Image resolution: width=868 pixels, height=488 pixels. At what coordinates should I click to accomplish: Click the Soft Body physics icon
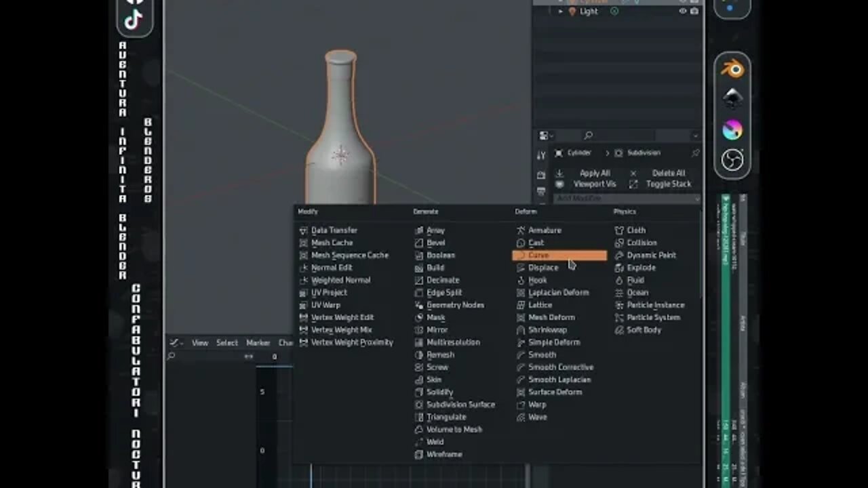pyautogui.click(x=619, y=330)
